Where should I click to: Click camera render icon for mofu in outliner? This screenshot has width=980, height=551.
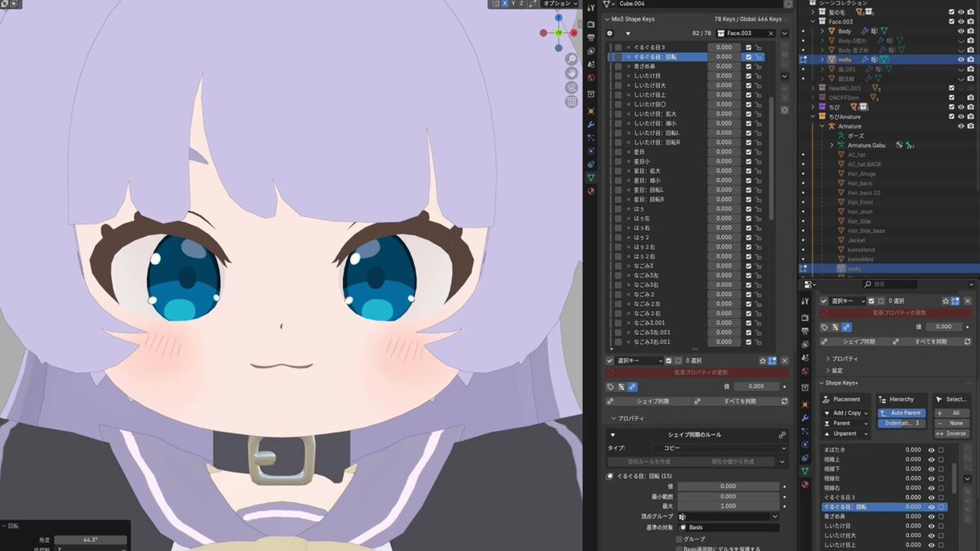tap(970, 60)
